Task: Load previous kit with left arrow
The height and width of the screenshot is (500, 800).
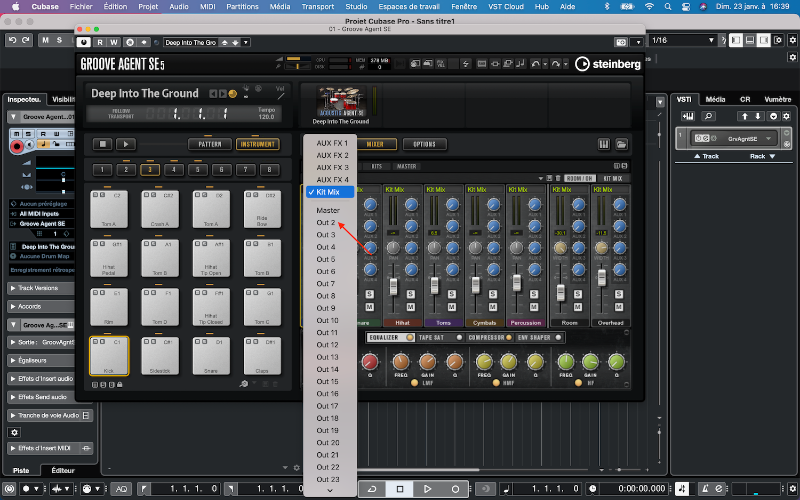Action: tap(213, 93)
